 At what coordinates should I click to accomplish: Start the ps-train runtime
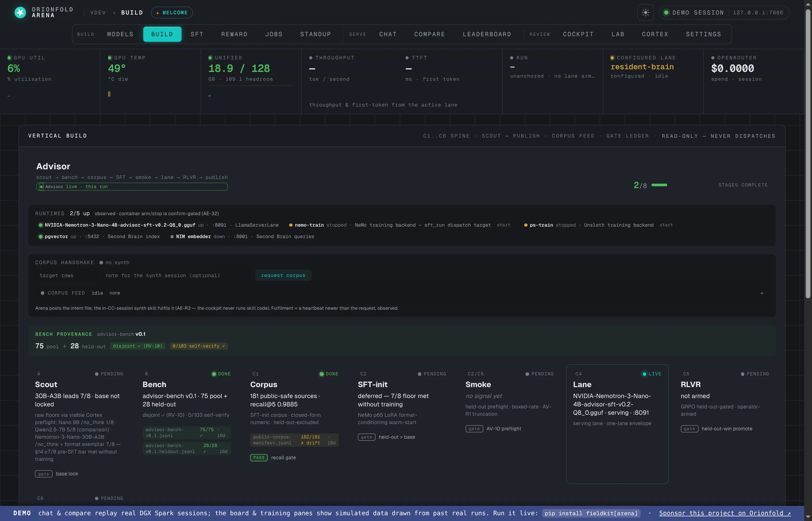click(x=666, y=225)
